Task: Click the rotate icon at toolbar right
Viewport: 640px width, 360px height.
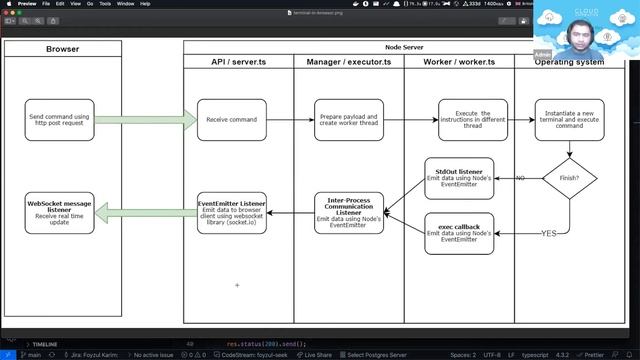Action: point(524,21)
